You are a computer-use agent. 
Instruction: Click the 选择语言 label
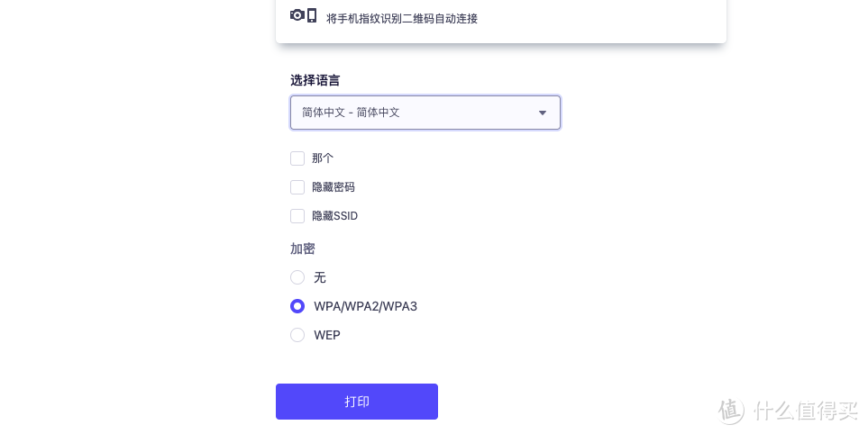315,80
